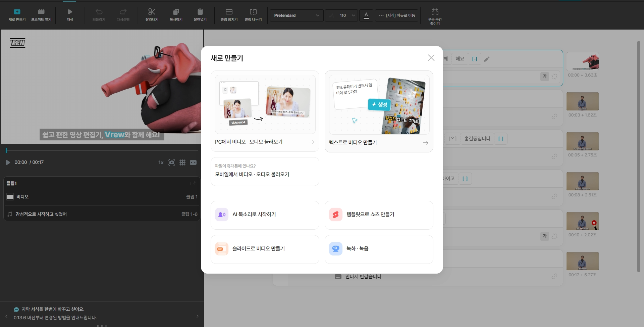This screenshot has width=644, height=327.
Task: Choose PC에서 비디오·오디오 불러오기 card
Action: coord(265,111)
